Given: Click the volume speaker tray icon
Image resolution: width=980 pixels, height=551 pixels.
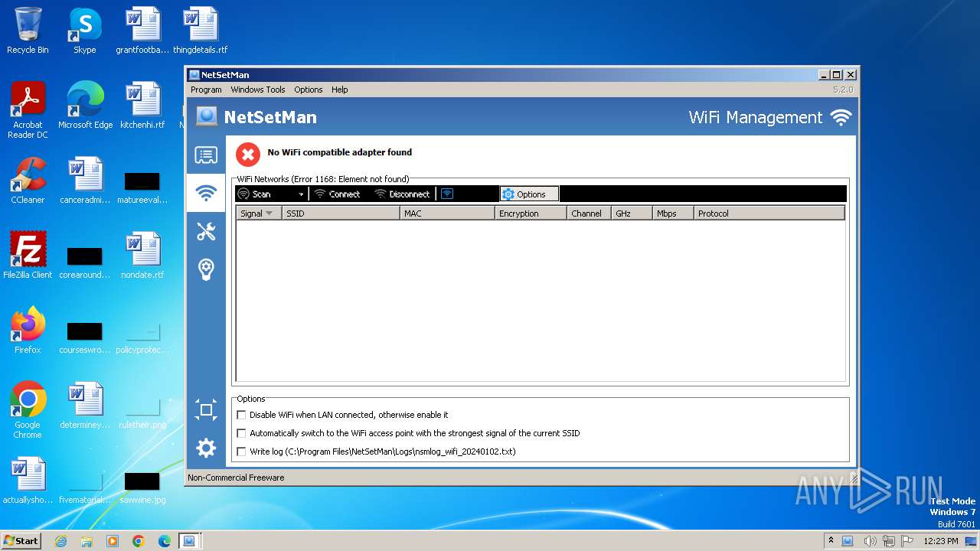Looking at the screenshot, I should (870, 541).
